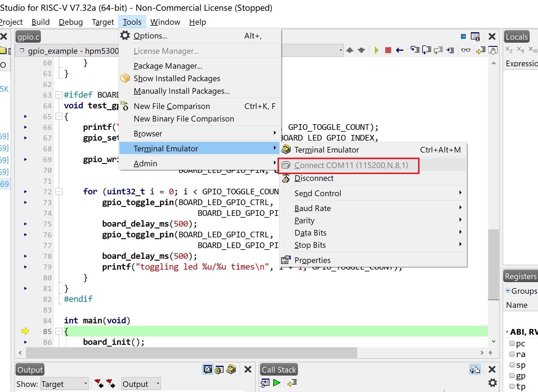Click the first icon in Call Stack toolbar
The image size is (538, 392).
tap(265, 382)
